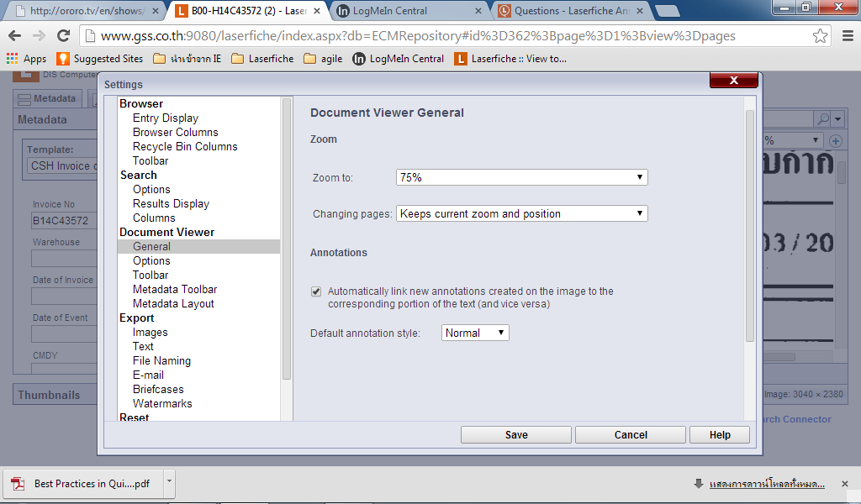861x504 pixels.
Task: Show all downloads link in Thai
Action: (767, 484)
